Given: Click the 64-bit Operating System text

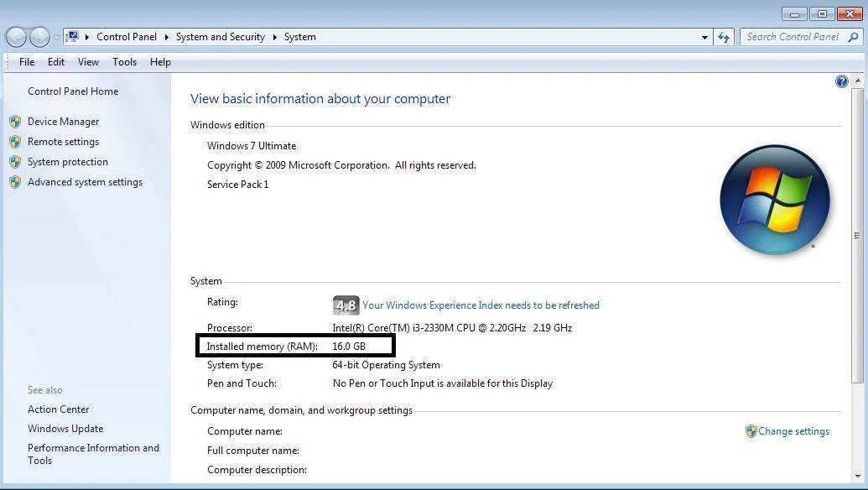Looking at the screenshot, I should click(386, 365).
